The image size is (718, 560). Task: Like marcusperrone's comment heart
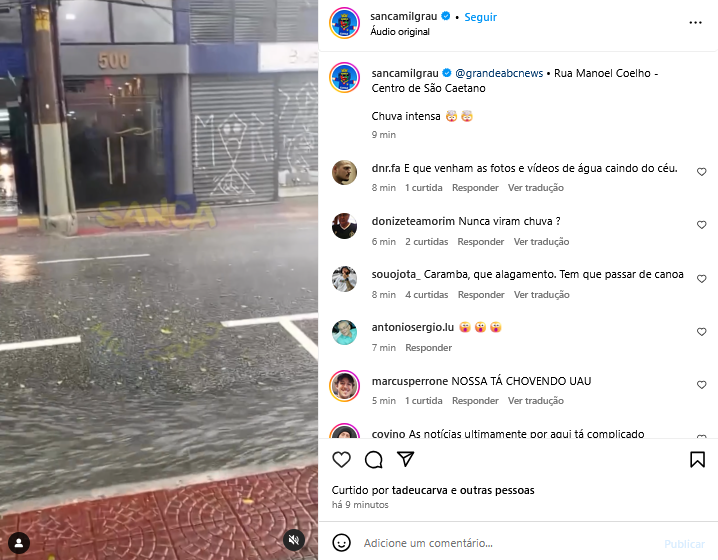pyautogui.click(x=701, y=385)
